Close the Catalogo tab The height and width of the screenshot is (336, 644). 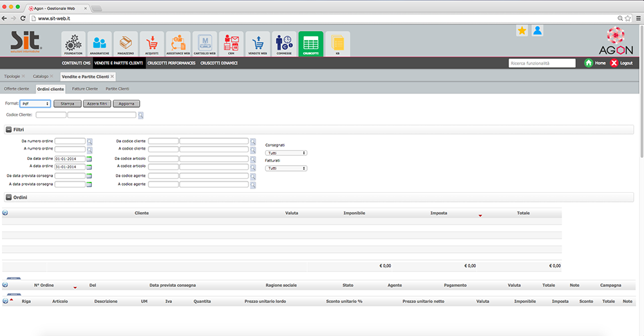[x=52, y=76]
